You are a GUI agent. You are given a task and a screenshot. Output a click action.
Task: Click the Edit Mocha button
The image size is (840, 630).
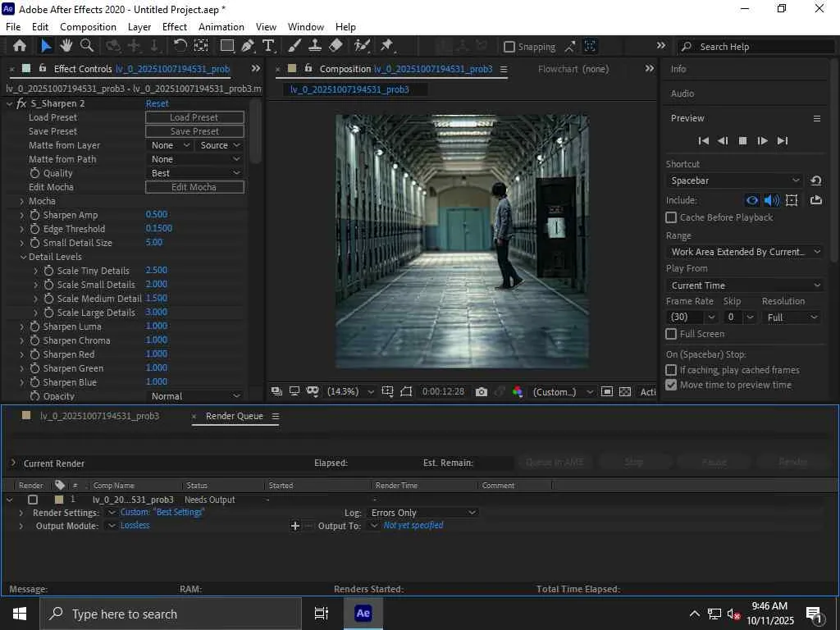pos(194,187)
